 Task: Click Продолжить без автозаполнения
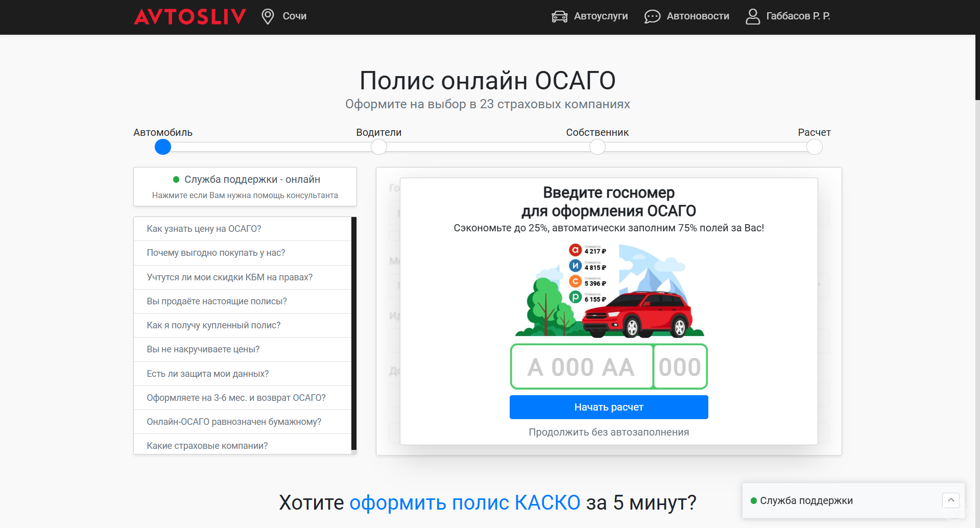608,432
